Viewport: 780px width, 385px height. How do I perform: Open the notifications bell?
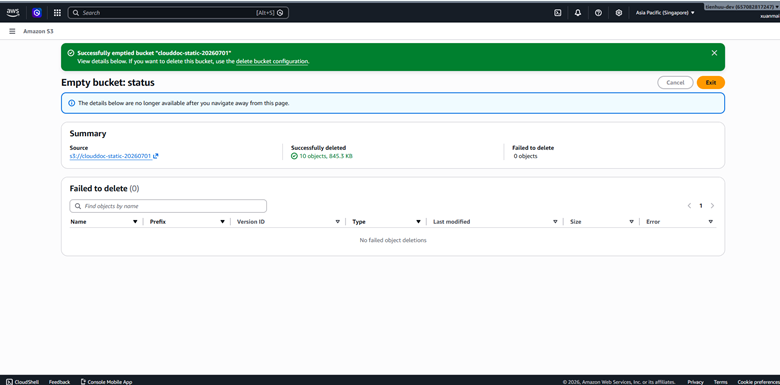tap(578, 13)
